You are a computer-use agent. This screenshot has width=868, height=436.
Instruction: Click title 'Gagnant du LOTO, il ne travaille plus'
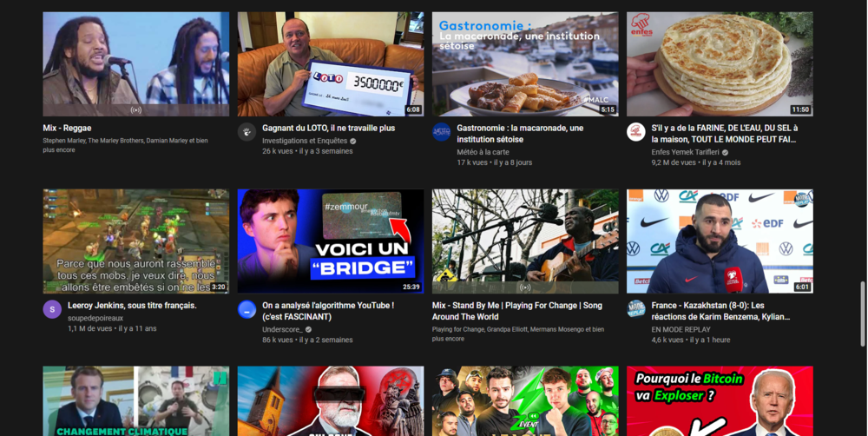[328, 128]
